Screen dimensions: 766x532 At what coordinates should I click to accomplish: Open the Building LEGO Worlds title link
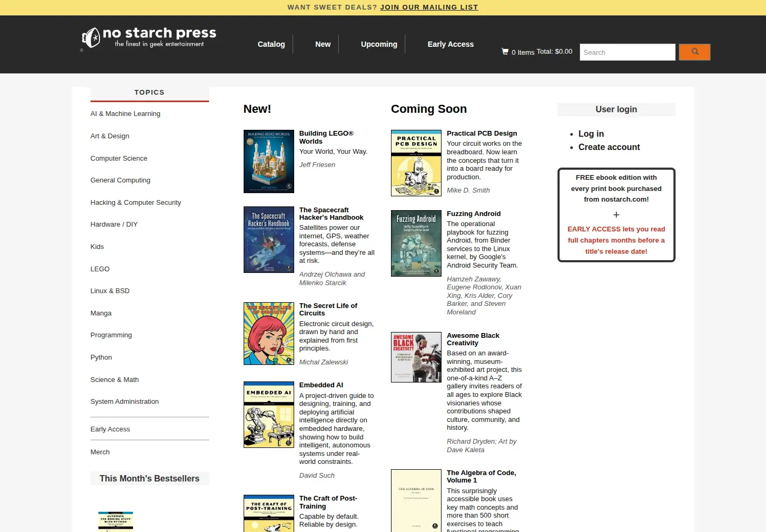pyautogui.click(x=326, y=137)
